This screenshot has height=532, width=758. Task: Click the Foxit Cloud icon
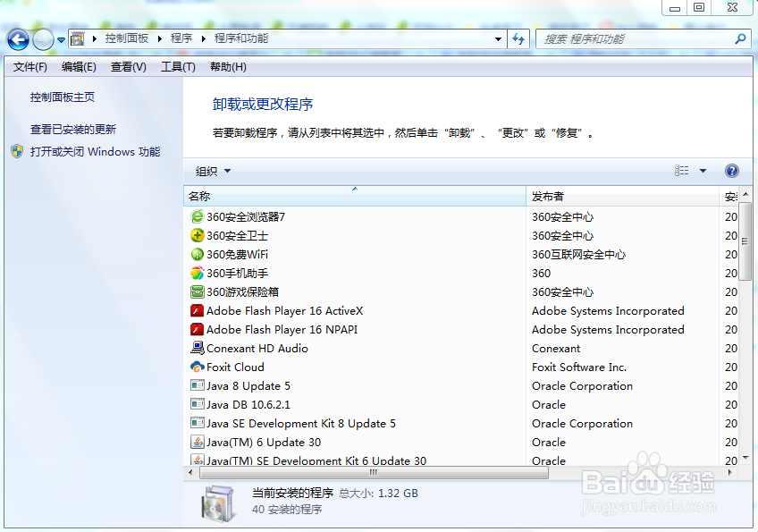click(x=198, y=367)
